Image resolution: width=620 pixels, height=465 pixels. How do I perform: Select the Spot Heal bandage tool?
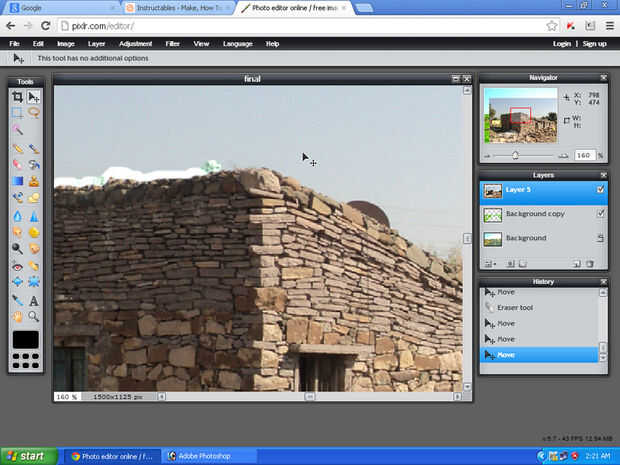34,267
